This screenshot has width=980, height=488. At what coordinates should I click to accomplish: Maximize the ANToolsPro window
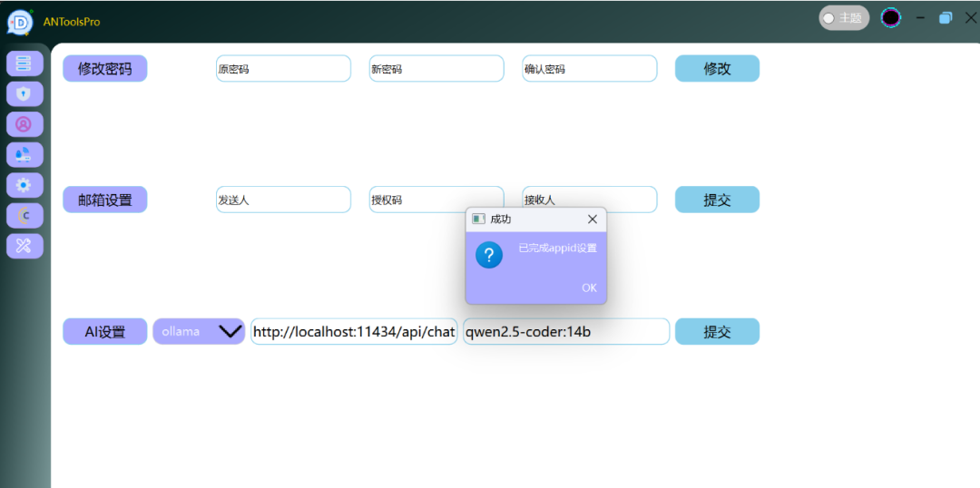[946, 18]
